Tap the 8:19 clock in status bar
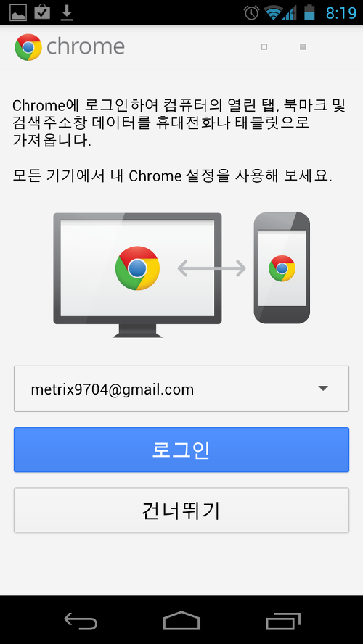The image size is (363, 644). tap(340, 13)
